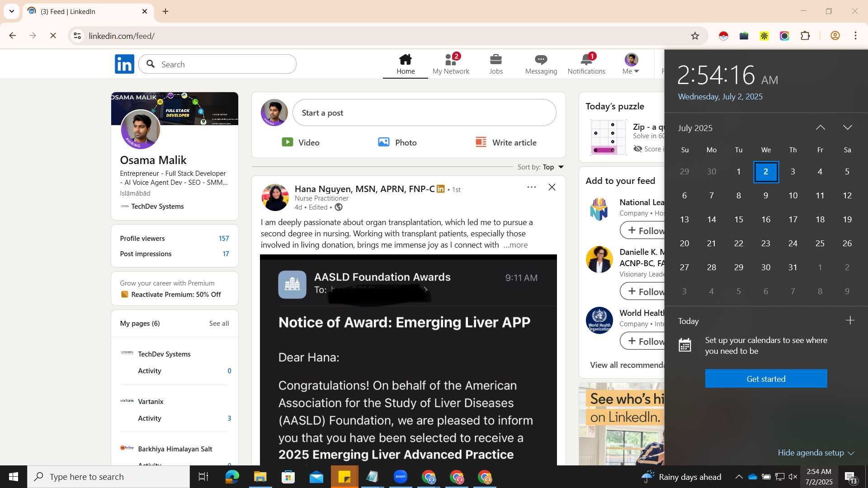Viewport: 868px width, 488px height.
Task: Open Hana Nguyen's profile picture
Action: (x=275, y=197)
